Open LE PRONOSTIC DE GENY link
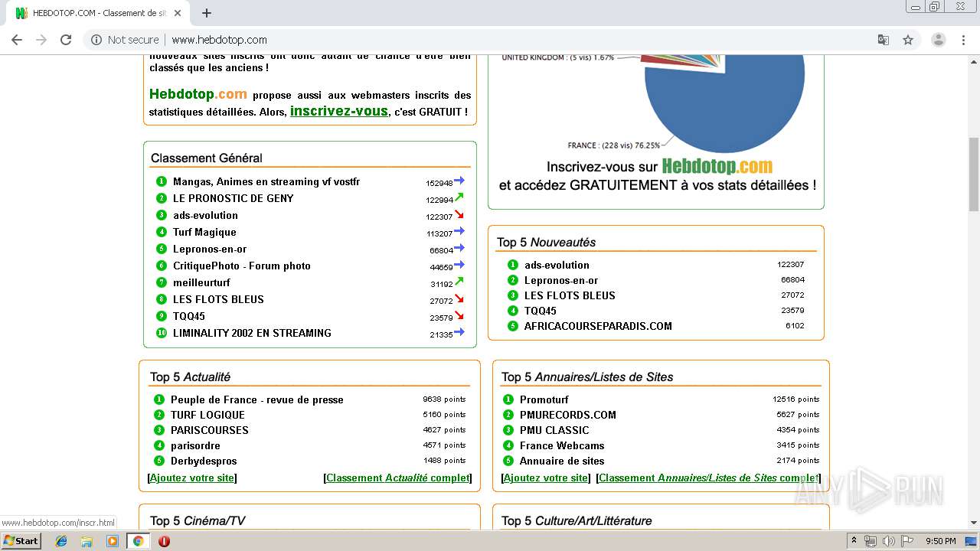The height and width of the screenshot is (551, 980). point(234,198)
